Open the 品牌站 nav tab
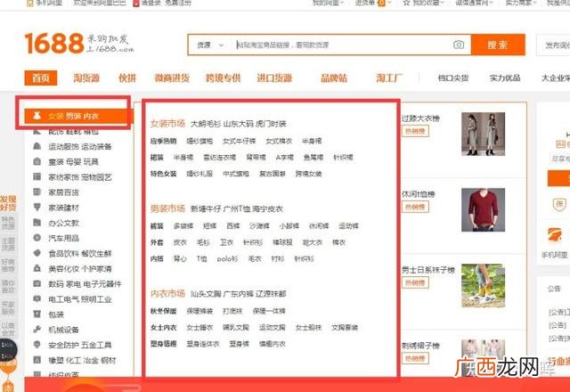This screenshot has height=392, width=570. [334, 78]
